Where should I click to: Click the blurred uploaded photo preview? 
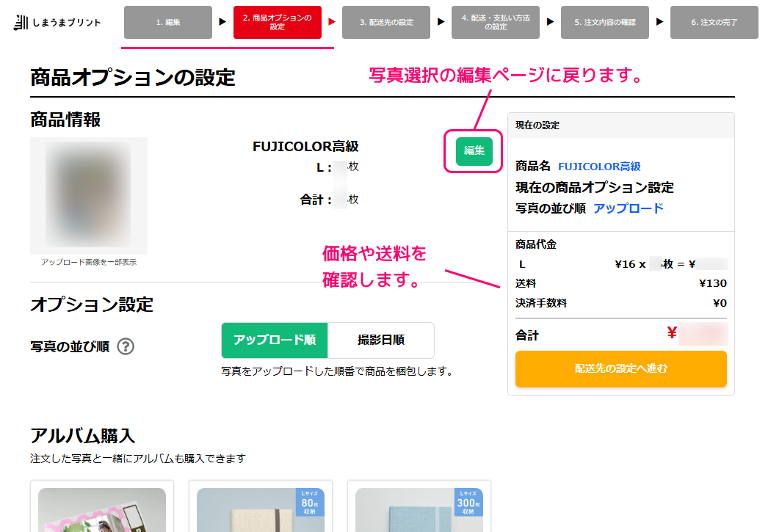(x=88, y=195)
